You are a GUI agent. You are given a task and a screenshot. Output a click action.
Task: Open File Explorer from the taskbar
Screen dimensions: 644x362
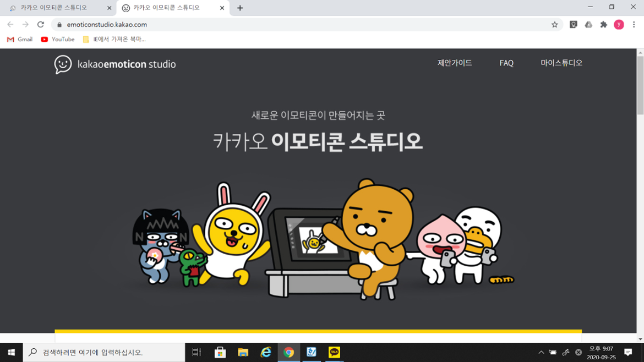tap(243, 352)
